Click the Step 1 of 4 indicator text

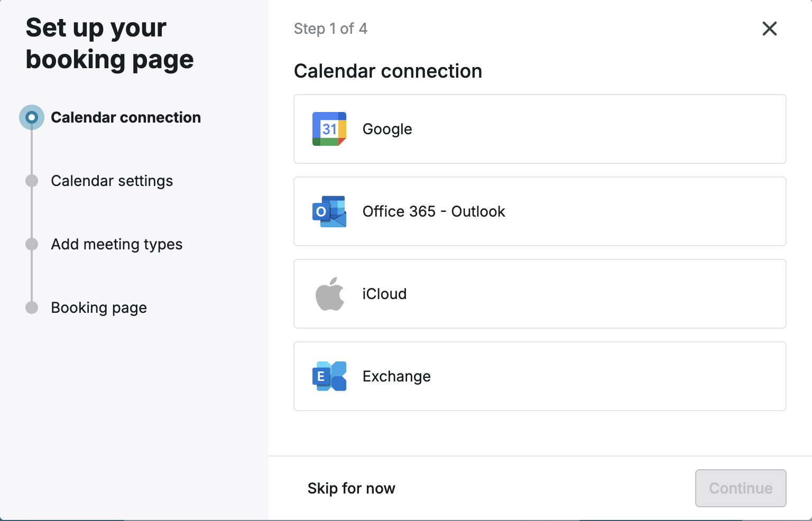point(330,29)
